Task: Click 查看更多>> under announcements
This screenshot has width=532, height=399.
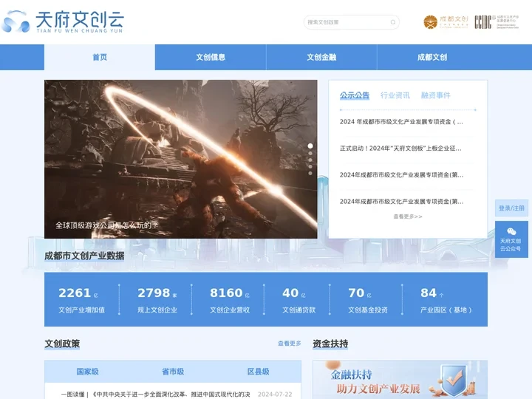Action: click(408, 216)
